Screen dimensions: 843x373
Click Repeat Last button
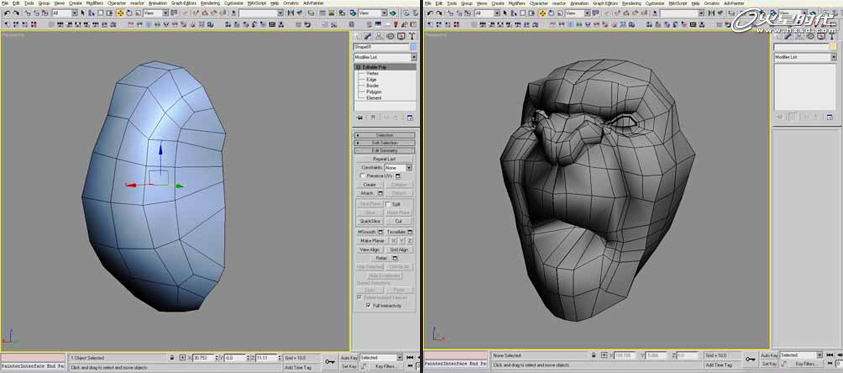(384, 159)
